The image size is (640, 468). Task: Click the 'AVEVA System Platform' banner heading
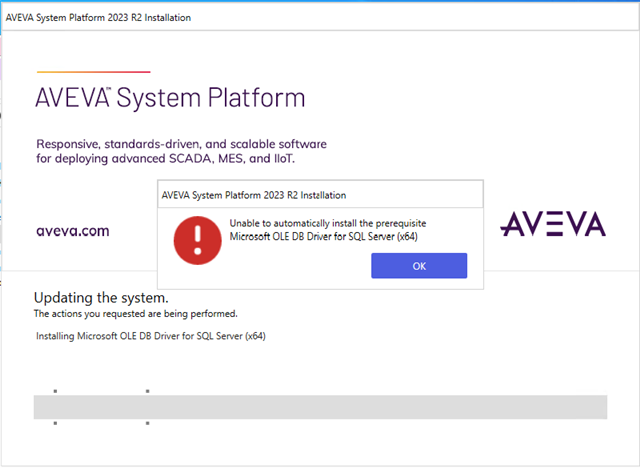point(170,98)
